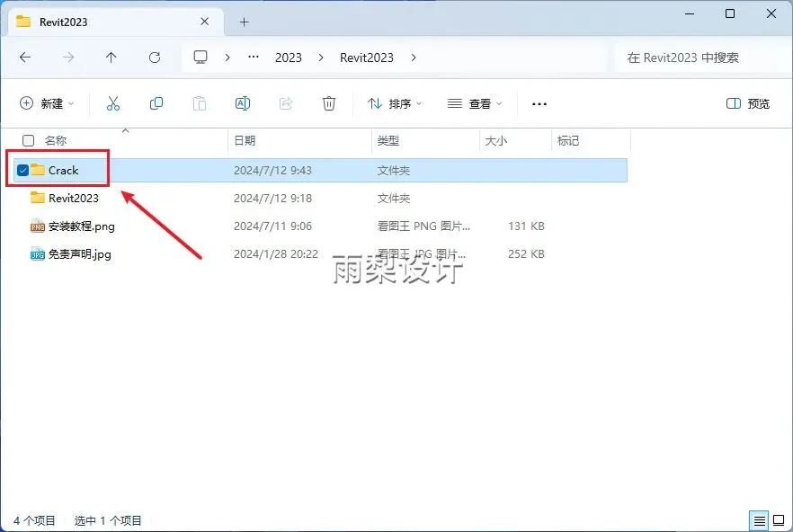Expand the chevron after Revit2023 in path
Viewport: 793px width, 532px height.
(x=414, y=58)
